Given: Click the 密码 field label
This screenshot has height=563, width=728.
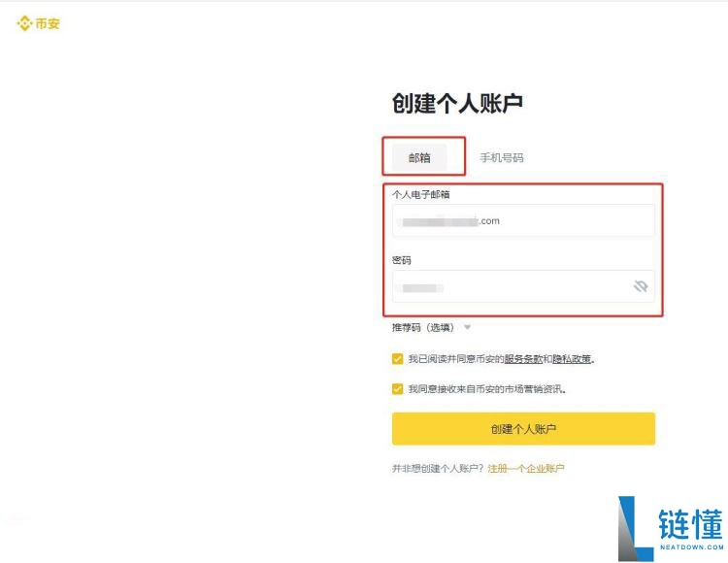Looking at the screenshot, I should click(402, 260).
